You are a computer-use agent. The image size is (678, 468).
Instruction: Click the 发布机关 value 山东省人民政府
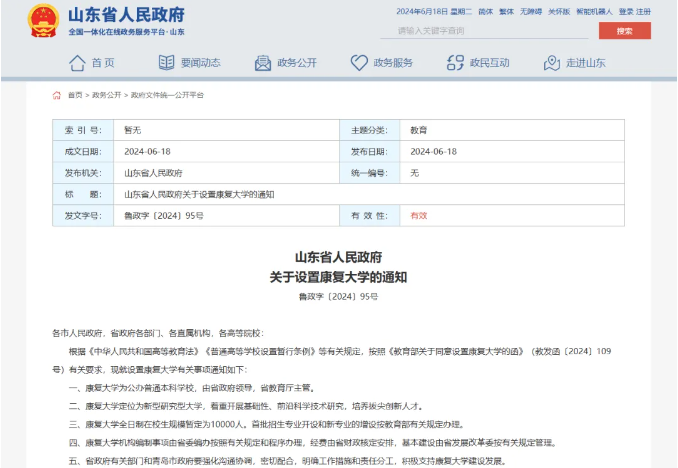coord(153,173)
